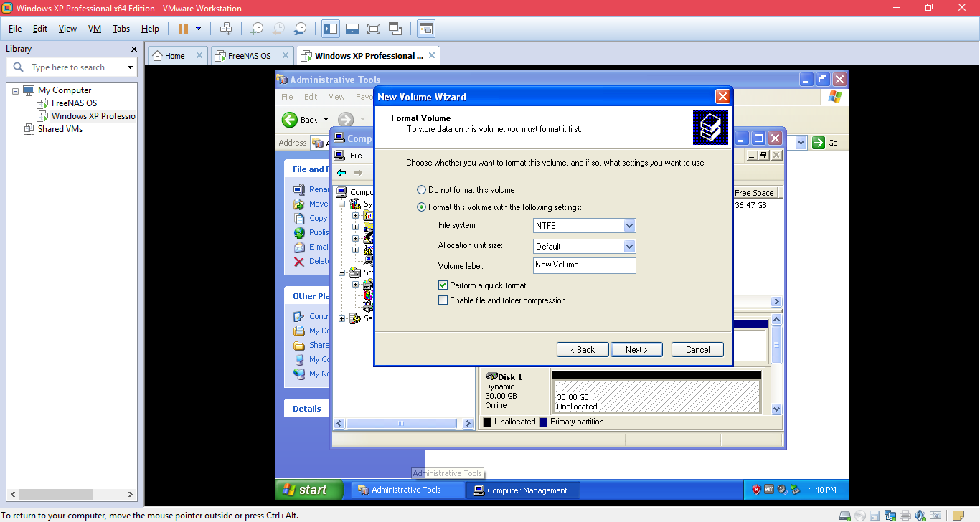980x522 pixels.
Task: Switch to Administrative Tools taskbar button
Action: (407, 490)
